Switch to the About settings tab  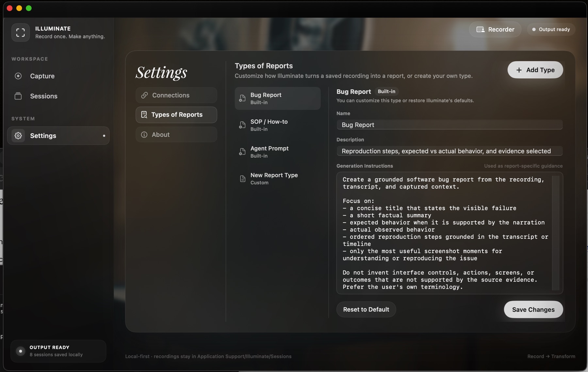(176, 134)
